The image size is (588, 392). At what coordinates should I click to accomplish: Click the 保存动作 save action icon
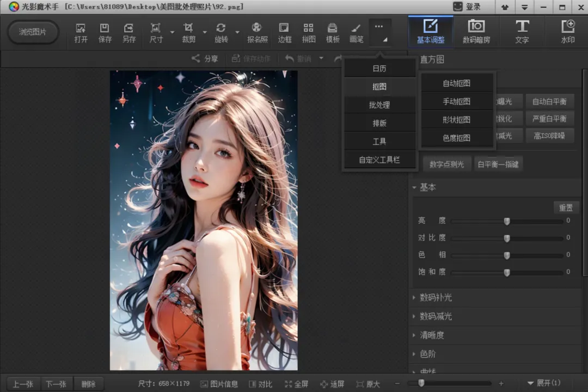236,58
